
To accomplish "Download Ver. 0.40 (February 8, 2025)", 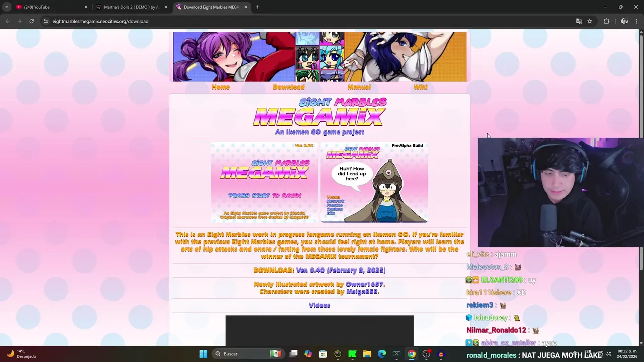I will (341, 270).
